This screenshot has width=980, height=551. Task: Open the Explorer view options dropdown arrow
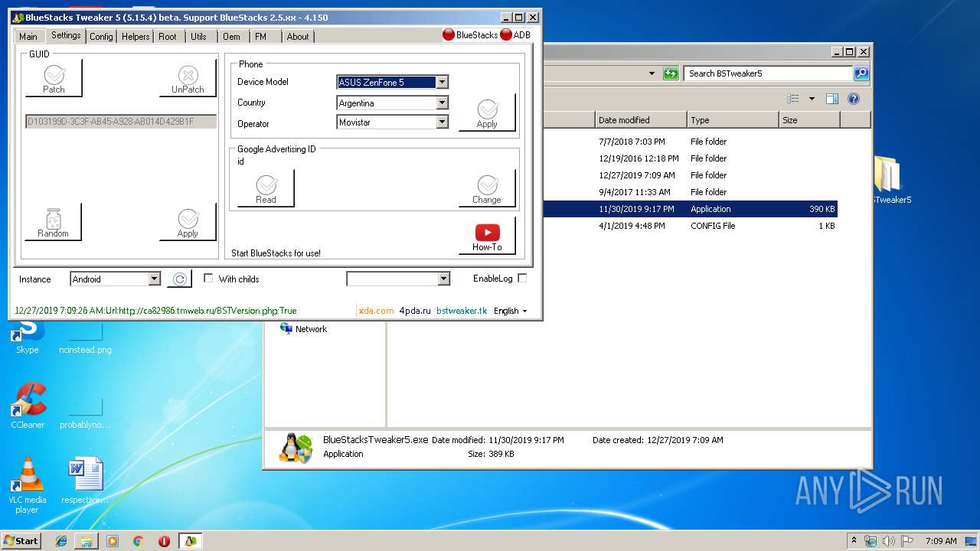[x=812, y=99]
